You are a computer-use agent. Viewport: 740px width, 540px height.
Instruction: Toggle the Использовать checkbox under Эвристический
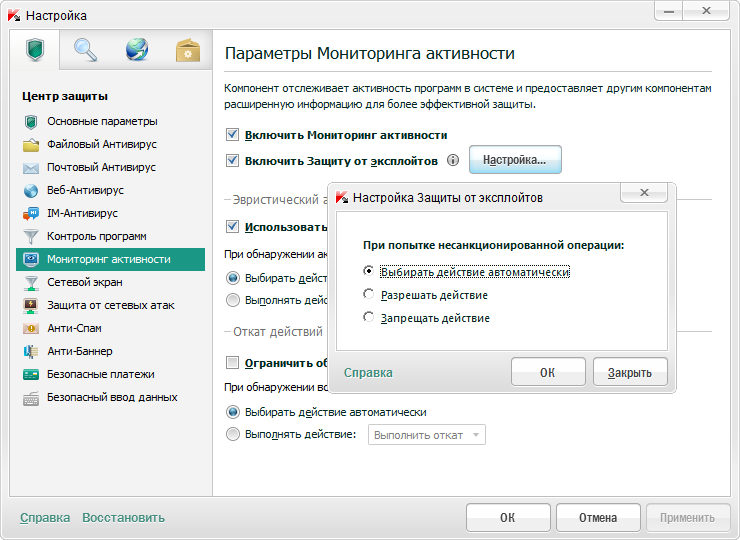tap(232, 227)
